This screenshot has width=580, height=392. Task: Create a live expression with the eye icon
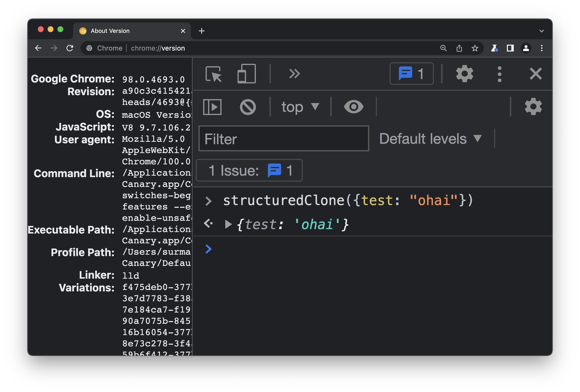[x=353, y=107]
